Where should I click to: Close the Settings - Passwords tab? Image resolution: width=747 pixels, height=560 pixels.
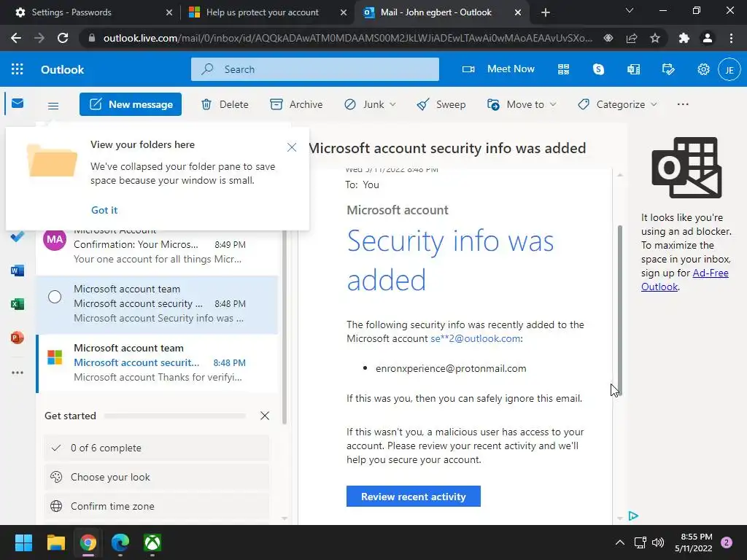tap(169, 12)
